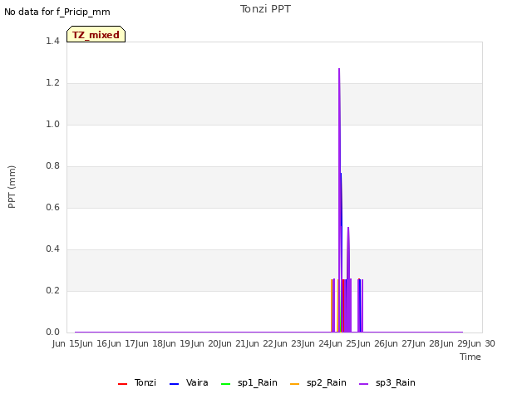Click the 0.6 y-axis tick label
The height and width of the screenshot is (399, 532).
(52, 207)
